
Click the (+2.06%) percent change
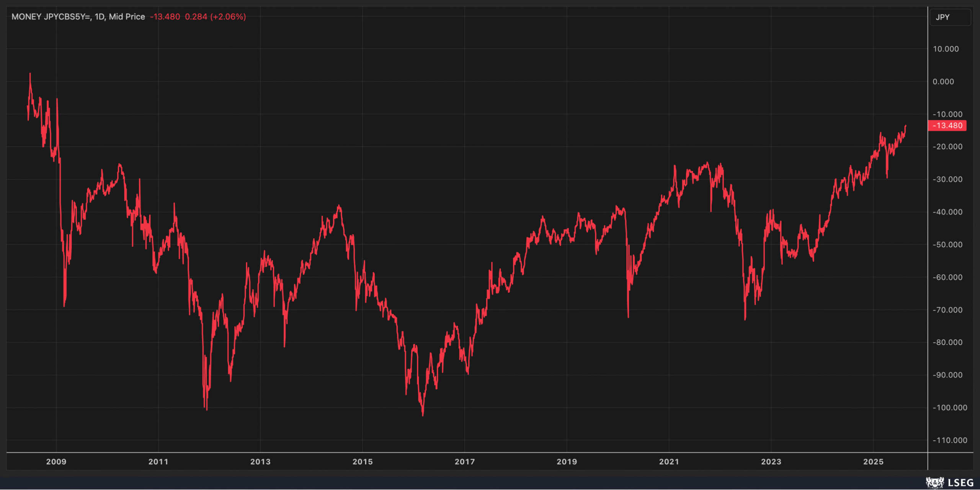[x=228, y=17]
